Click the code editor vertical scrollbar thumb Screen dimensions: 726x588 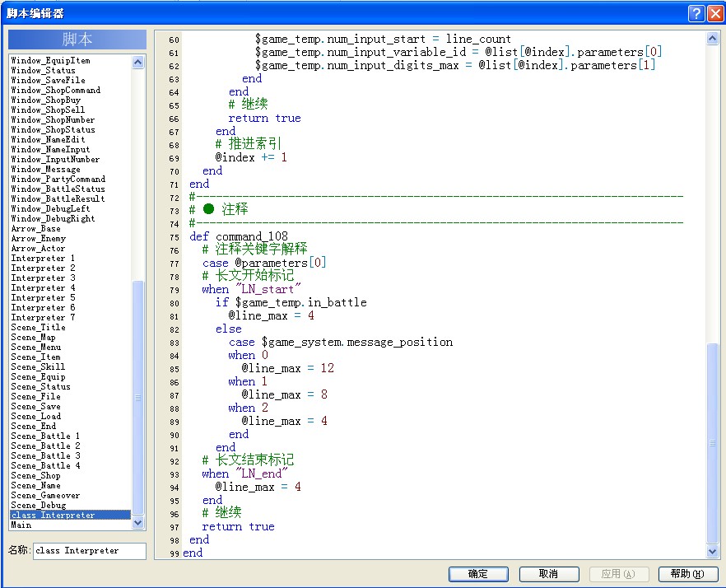[713, 443]
